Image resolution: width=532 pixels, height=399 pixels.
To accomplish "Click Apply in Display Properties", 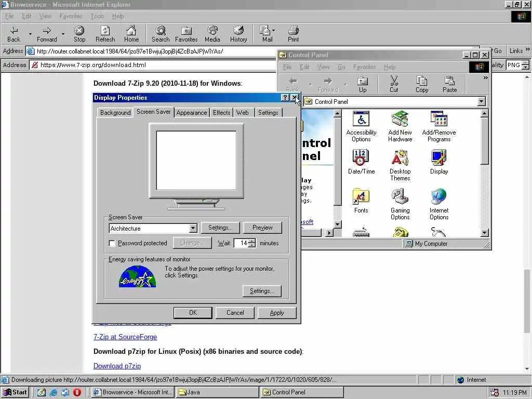I will coord(277,313).
